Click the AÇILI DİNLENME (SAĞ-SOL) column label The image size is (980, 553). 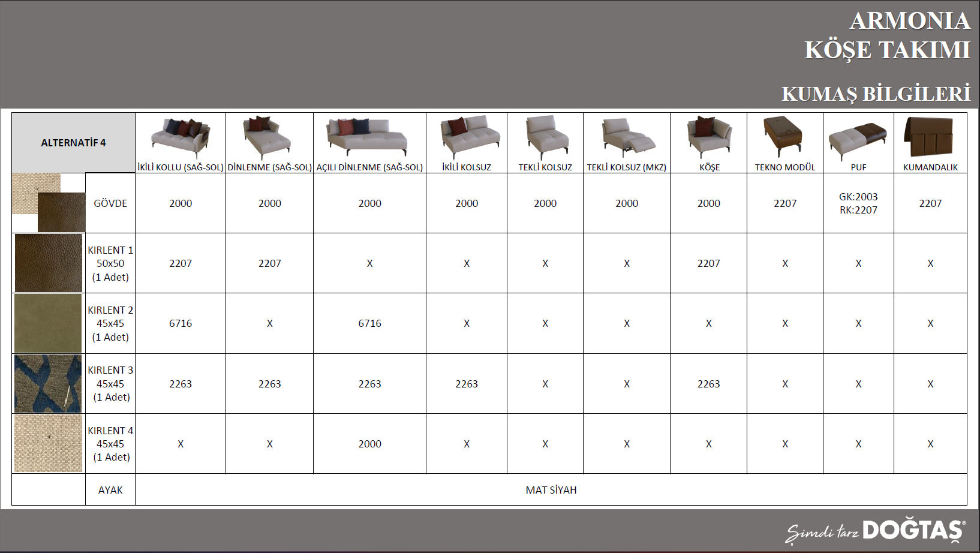click(369, 167)
